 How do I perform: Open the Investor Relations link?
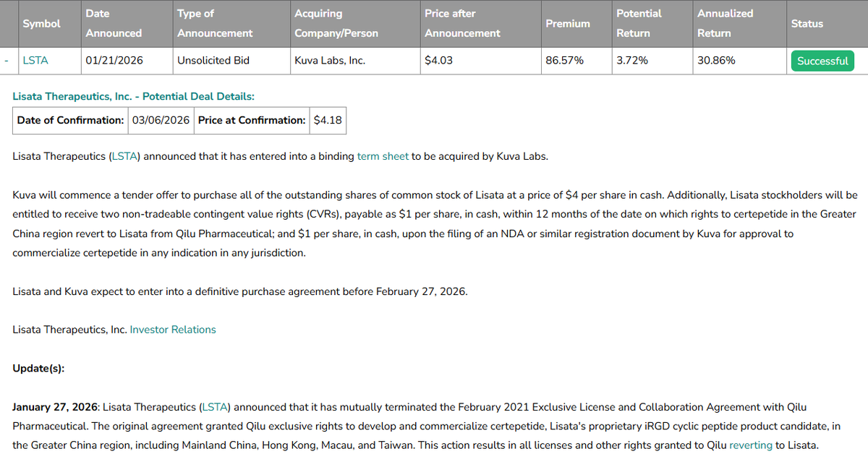click(173, 330)
